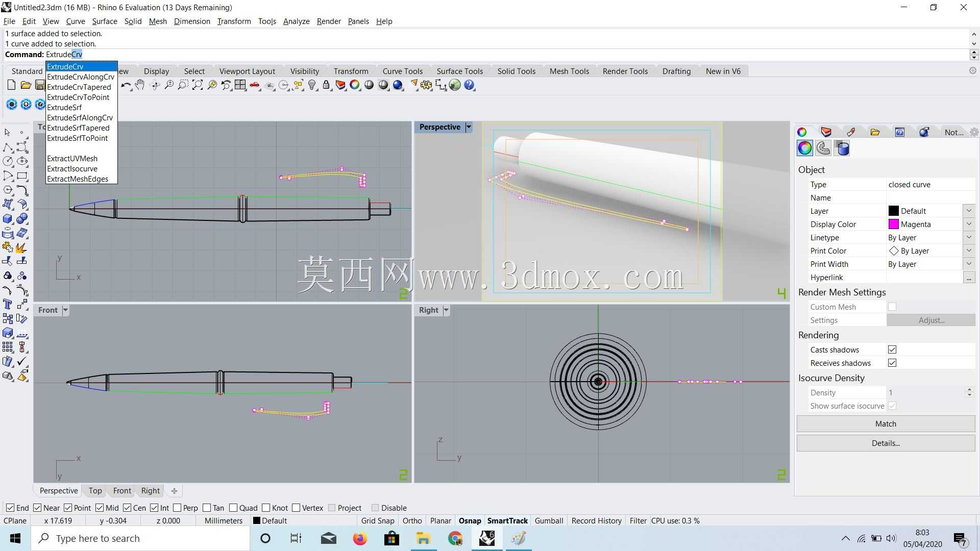Enable the Perp osnap checkbox
The width and height of the screenshot is (980, 551).
(x=177, y=508)
